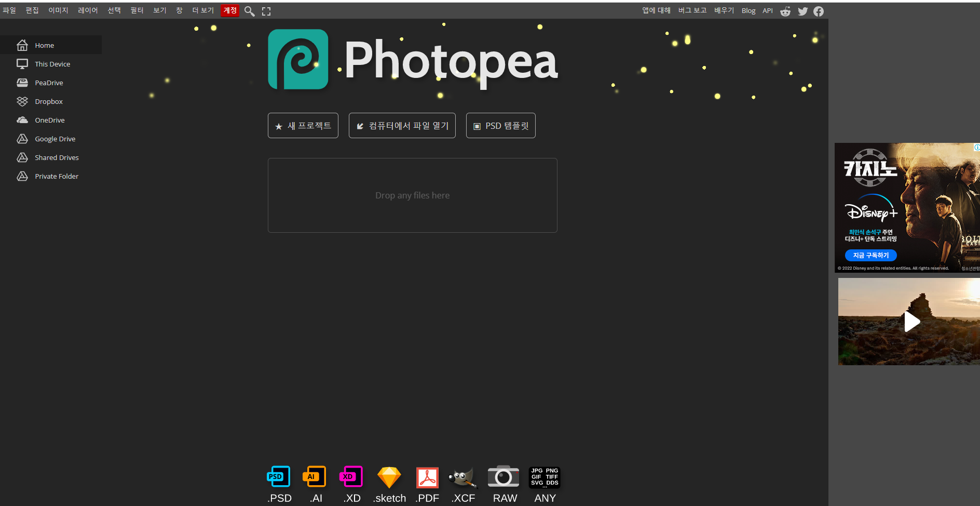Screen dimensions: 980x506
Task: Click the RAW camera icon
Action: click(x=503, y=476)
